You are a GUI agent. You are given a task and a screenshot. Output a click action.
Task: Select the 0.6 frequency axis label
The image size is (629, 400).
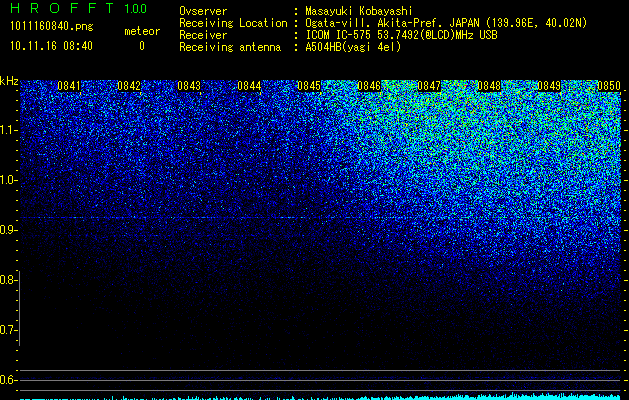(8, 380)
